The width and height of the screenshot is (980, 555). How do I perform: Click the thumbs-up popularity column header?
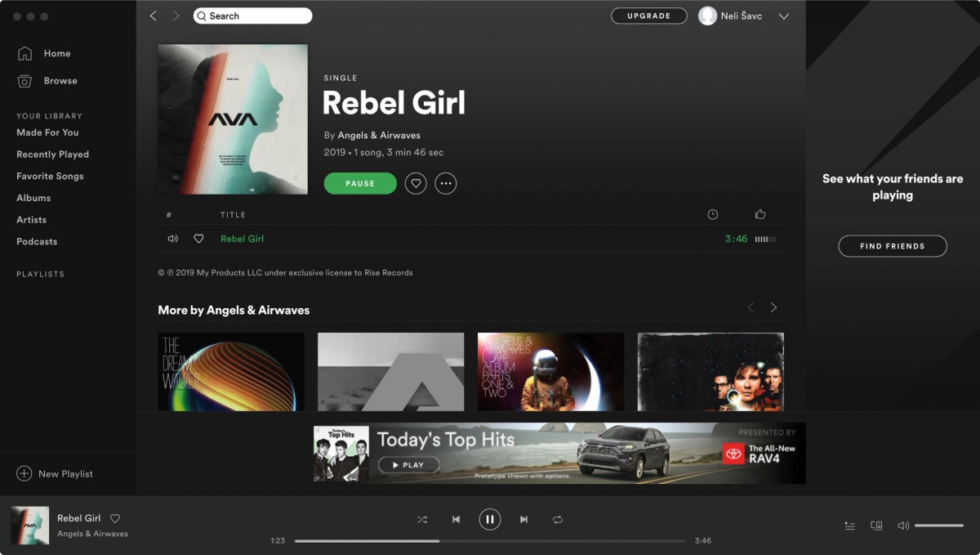point(760,214)
